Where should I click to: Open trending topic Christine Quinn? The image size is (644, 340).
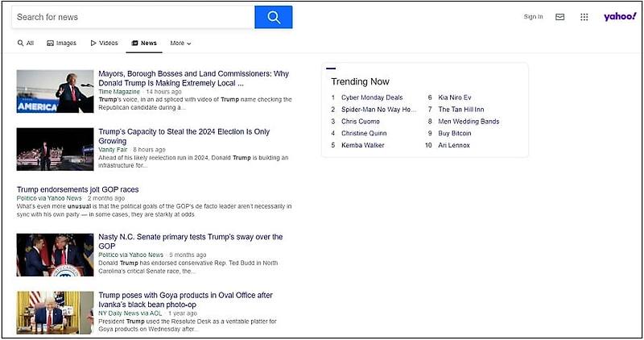(x=364, y=133)
